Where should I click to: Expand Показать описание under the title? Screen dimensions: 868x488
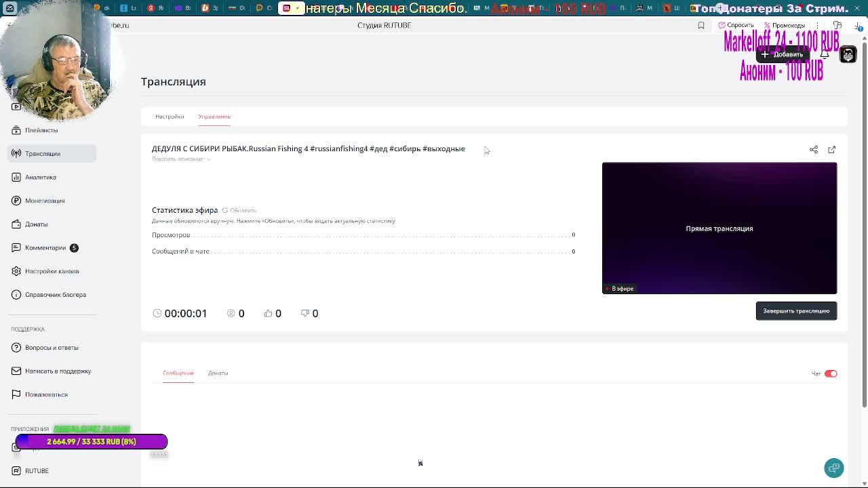(180, 159)
